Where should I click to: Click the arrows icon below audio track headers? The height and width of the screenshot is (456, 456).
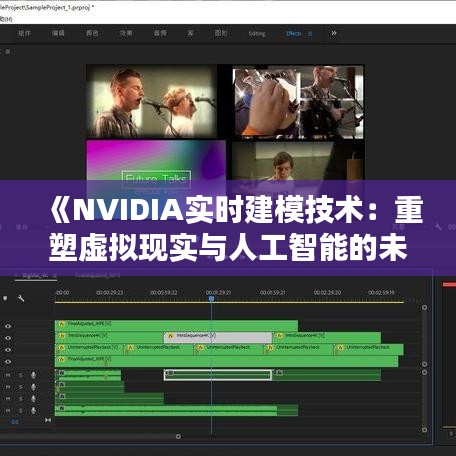pos(48,420)
